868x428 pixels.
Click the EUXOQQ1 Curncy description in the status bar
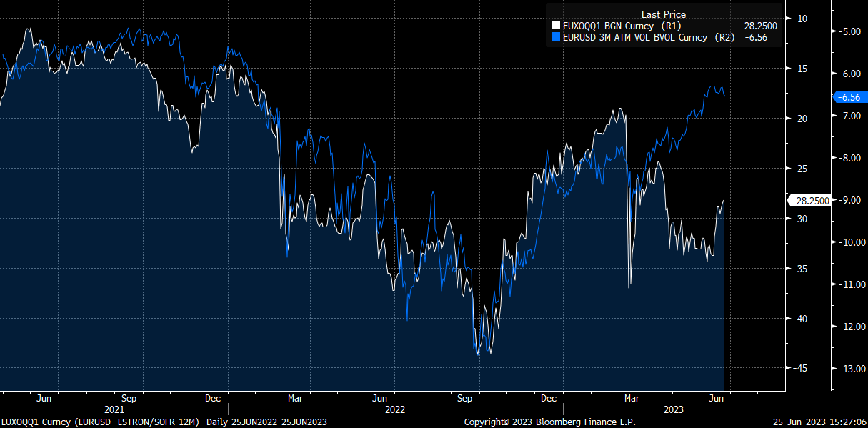pyautogui.click(x=100, y=422)
